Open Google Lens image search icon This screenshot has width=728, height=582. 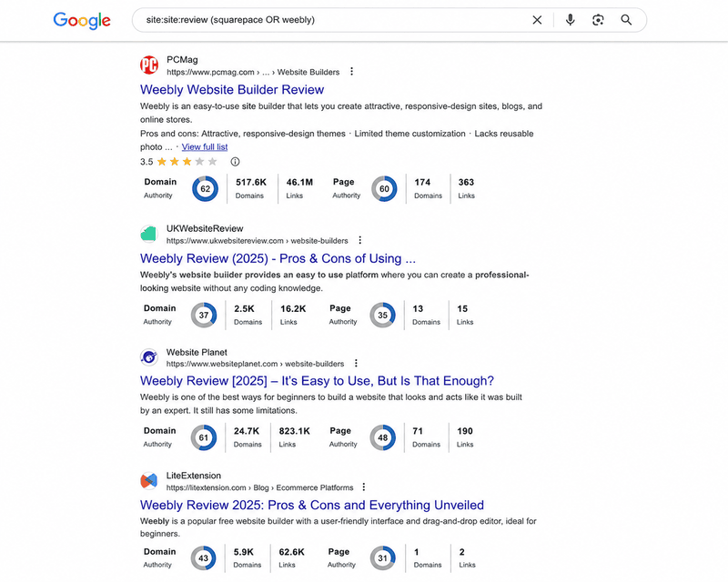(598, 20)
